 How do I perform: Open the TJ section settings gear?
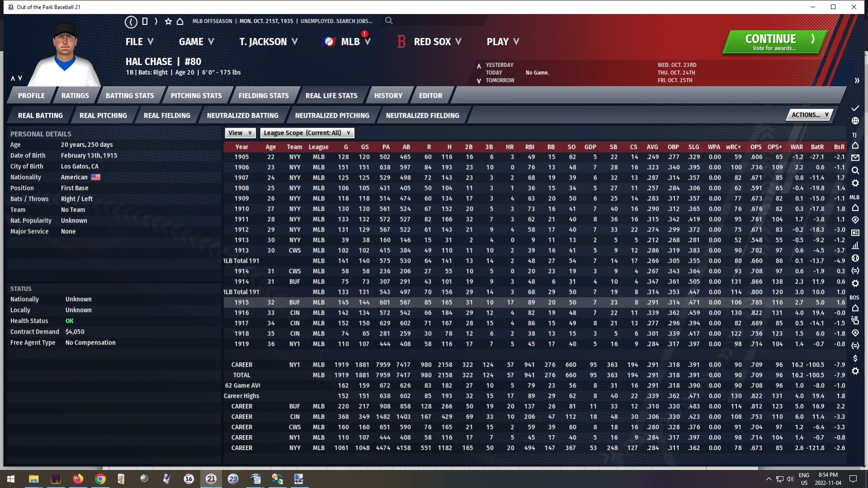(x=855, y=183)
